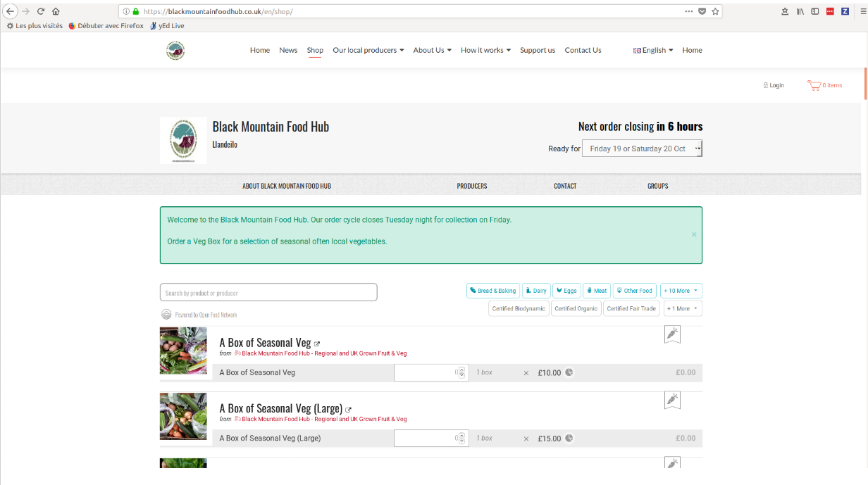Image resolution: width=868 pixels, height=485 pixels.
Task: Expand '+ 10 More' category filters
Action: [x=681, y=291]
